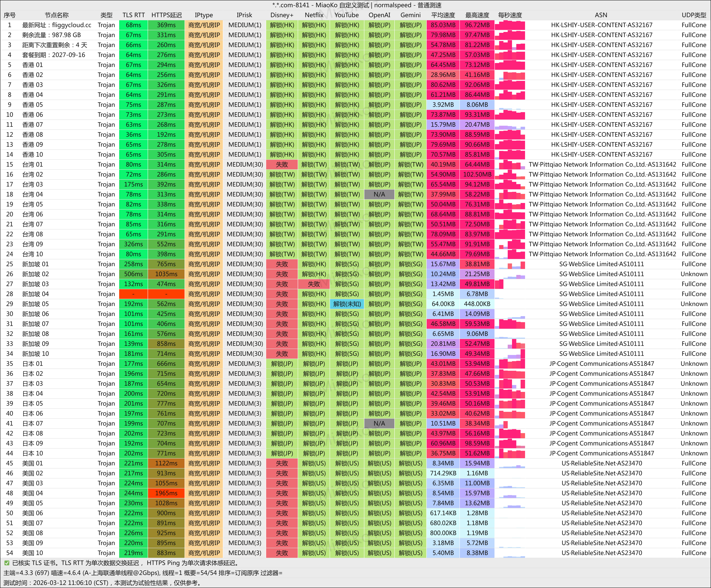Click the red empty TLS RTT cell for 新加坡 04

[x=133, y=294]
